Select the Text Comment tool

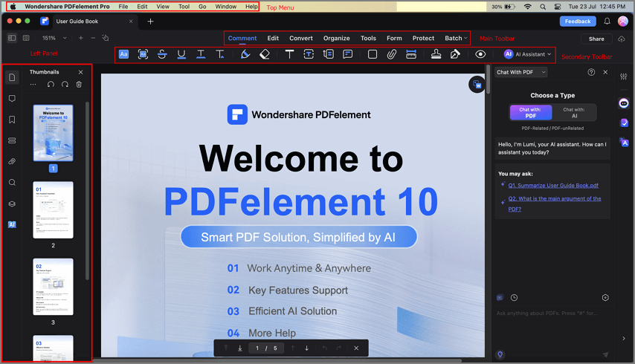click(x=289, y=54)
